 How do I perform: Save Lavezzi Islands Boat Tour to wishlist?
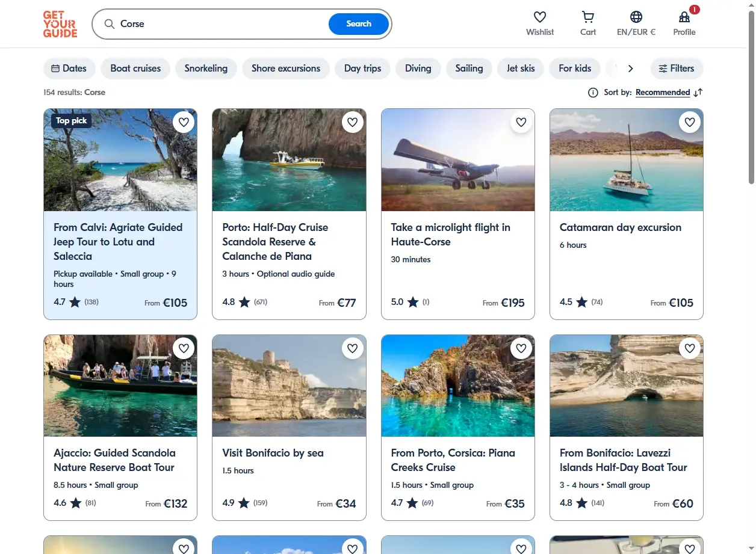pos(690,348)
